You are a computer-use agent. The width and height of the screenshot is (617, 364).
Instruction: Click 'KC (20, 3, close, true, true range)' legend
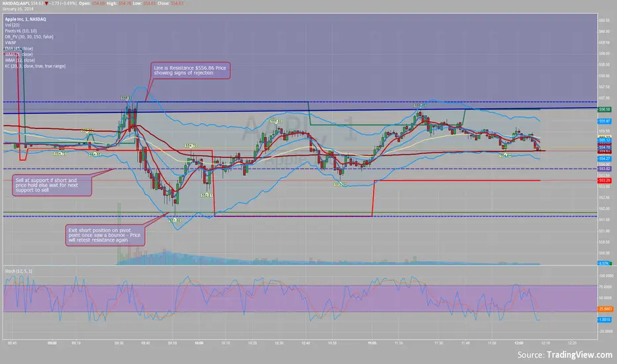(x=35, y=66)
